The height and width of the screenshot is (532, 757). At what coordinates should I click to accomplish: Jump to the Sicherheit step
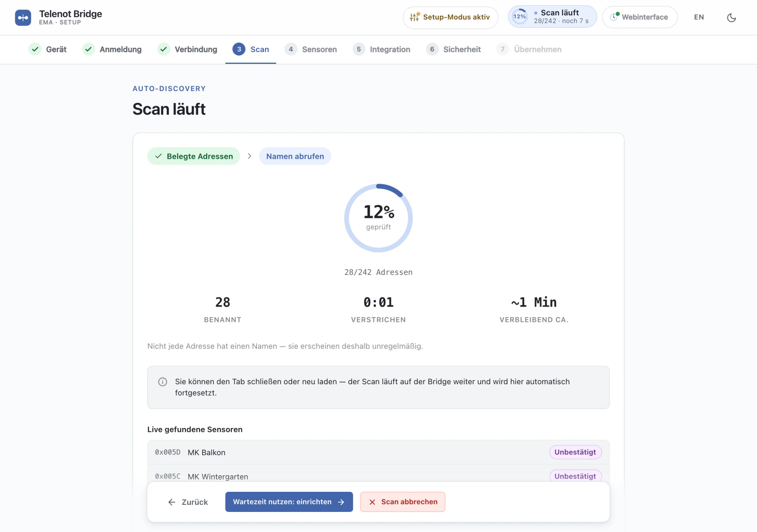pyautogui.click(x=453, y=49)
